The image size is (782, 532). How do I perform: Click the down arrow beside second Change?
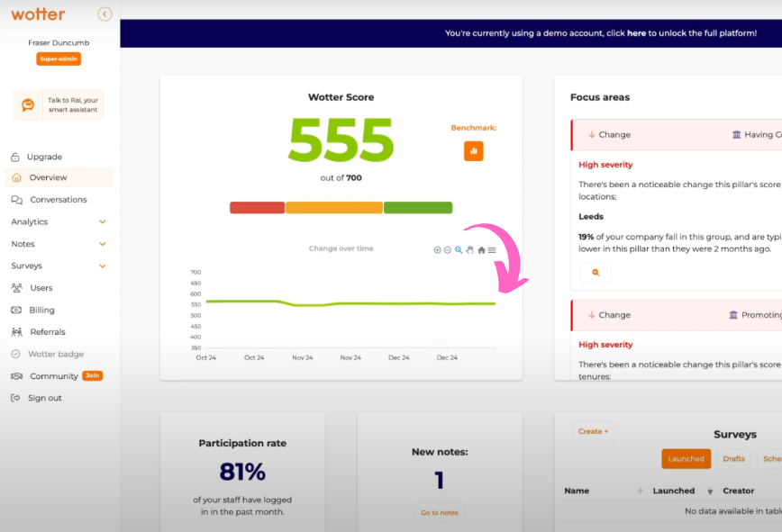click(x=592, y=315)
